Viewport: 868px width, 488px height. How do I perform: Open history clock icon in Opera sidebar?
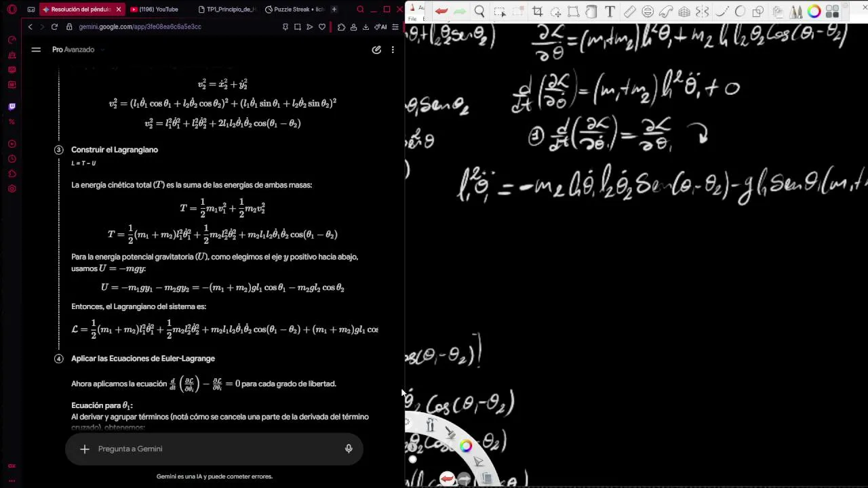tap(12, 159)
